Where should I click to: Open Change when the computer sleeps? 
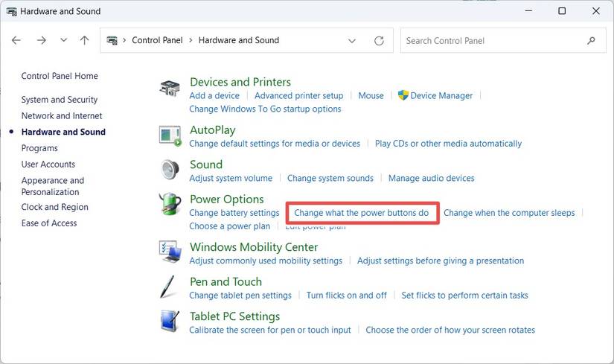(509, 213)
